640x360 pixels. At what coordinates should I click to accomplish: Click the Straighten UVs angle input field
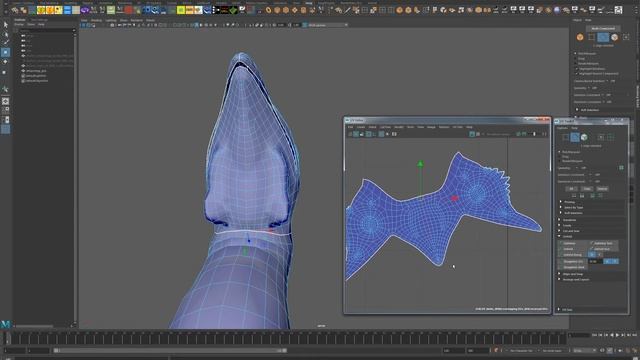pos(595,261)
